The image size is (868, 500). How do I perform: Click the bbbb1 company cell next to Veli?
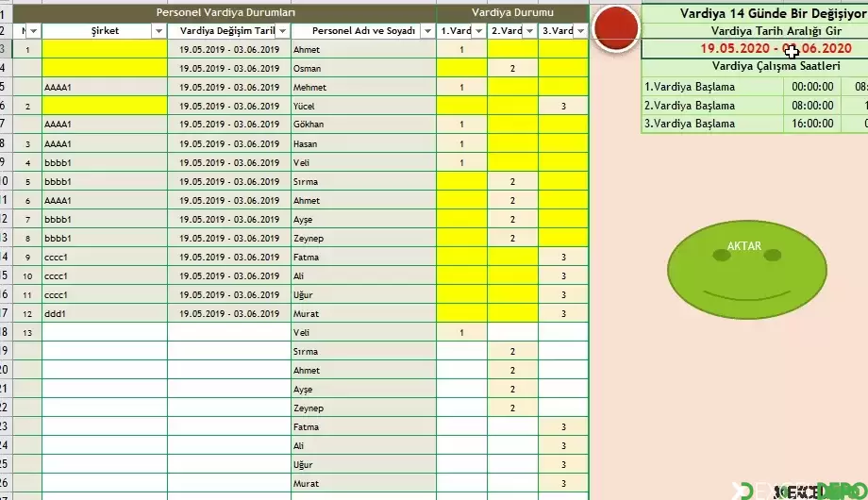click(105, 163)
